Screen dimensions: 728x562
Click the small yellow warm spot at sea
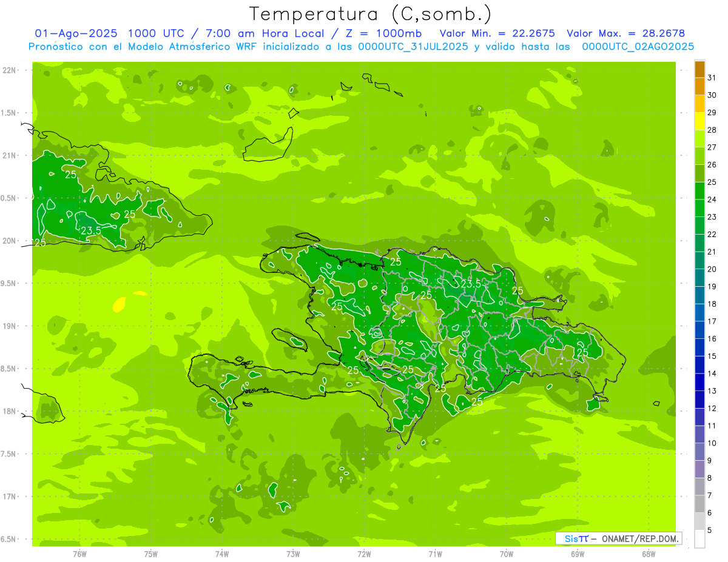tap(120, 304)
